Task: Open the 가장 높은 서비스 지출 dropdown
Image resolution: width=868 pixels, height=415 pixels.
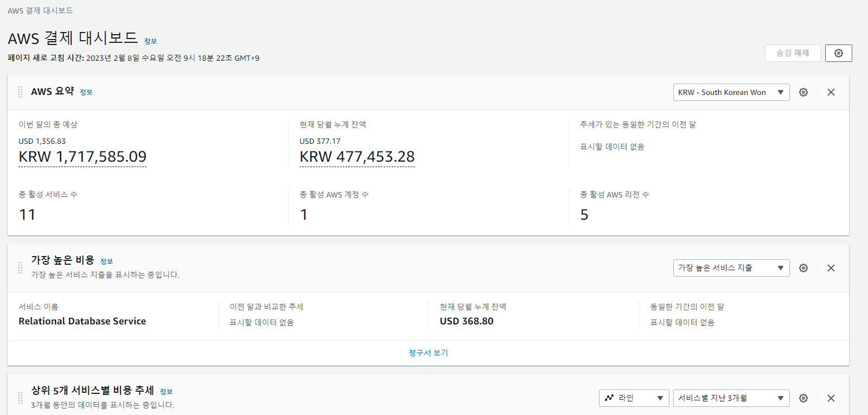Action: coord(731,268)
